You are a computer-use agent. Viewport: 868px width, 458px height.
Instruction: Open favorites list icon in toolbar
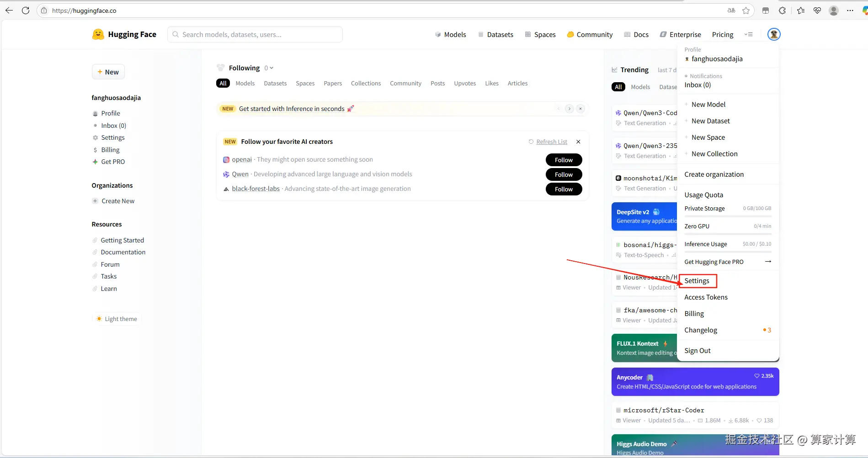pos(801,11)
